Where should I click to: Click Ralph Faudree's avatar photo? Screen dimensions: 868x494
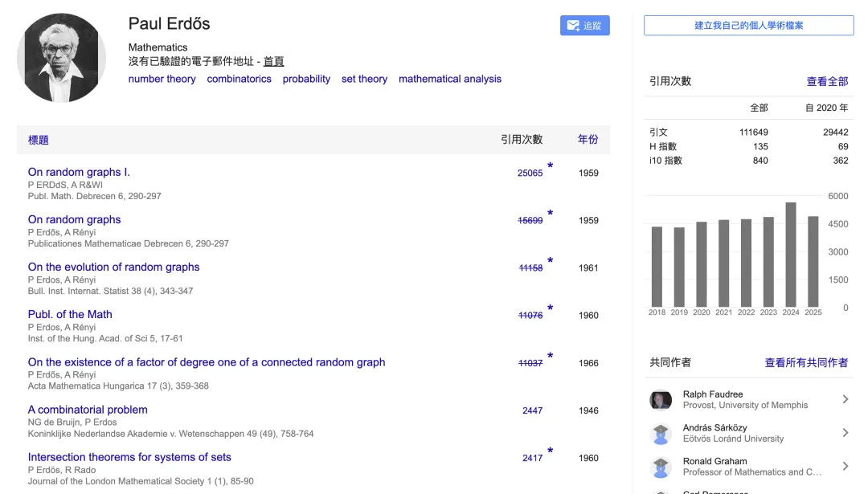click(661, 400)
